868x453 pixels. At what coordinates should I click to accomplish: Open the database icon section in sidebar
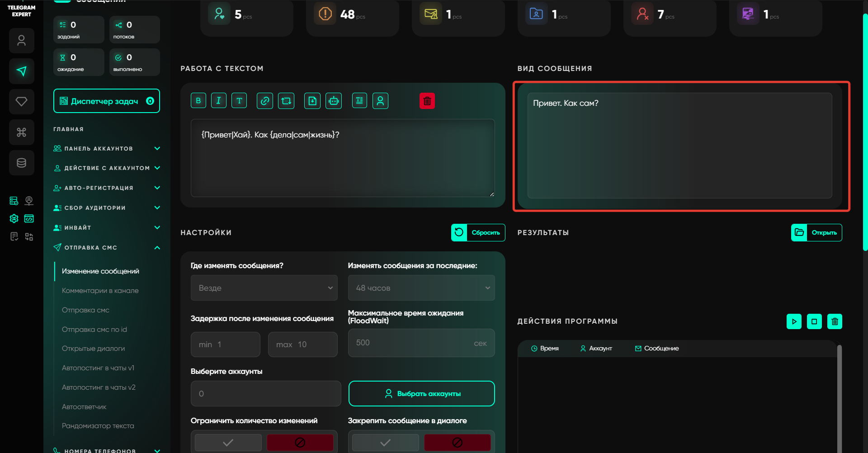pos(21,163)
